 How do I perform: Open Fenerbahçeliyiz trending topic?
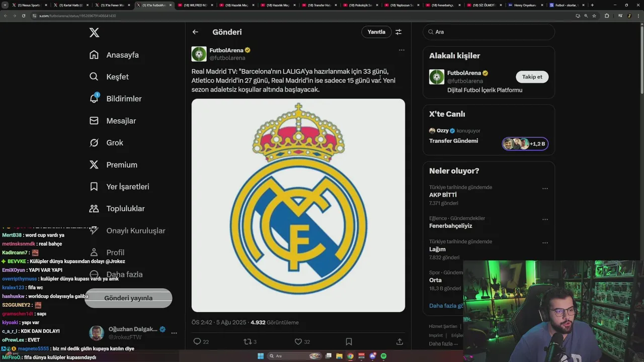[x=451, y=226]
